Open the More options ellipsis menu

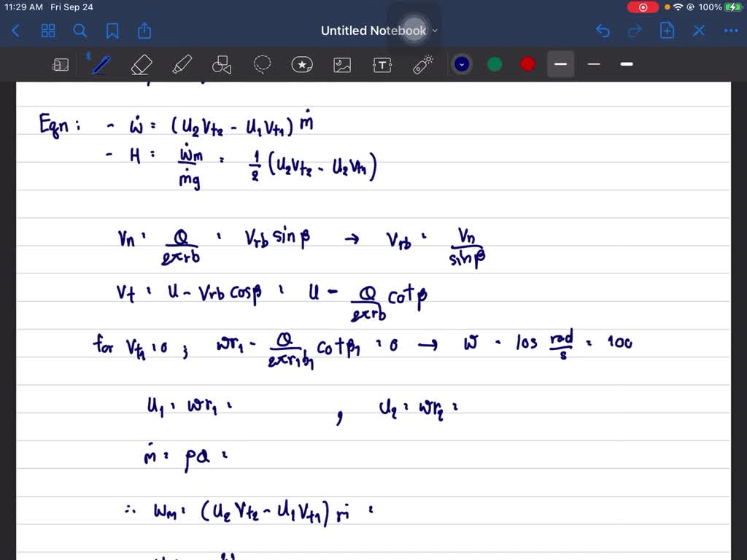[730, 31]
